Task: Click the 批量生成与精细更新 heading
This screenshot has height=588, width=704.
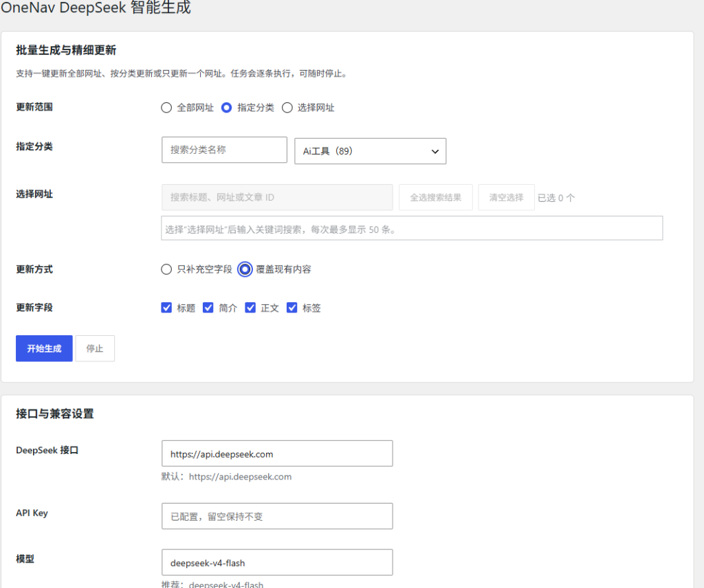Action: (66, 50)
